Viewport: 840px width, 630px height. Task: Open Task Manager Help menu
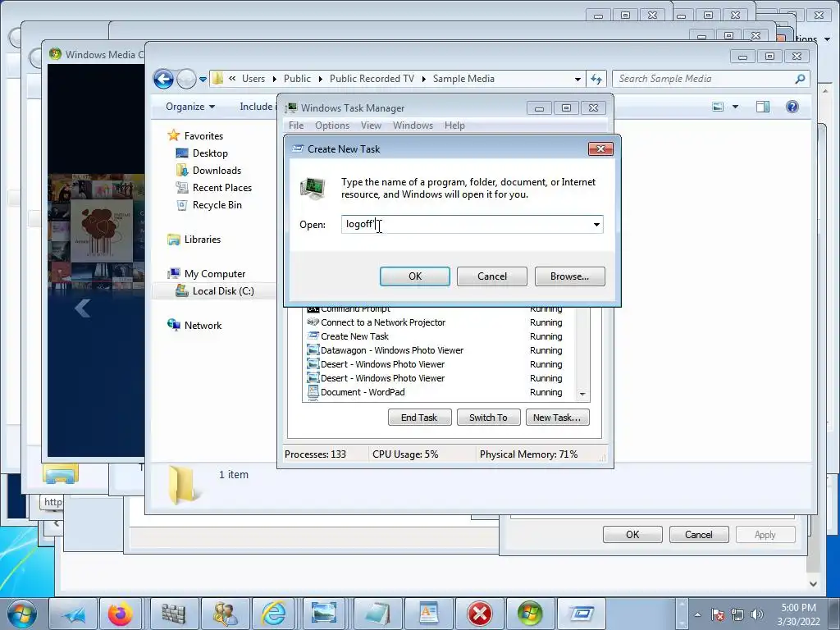pos(454,126)
